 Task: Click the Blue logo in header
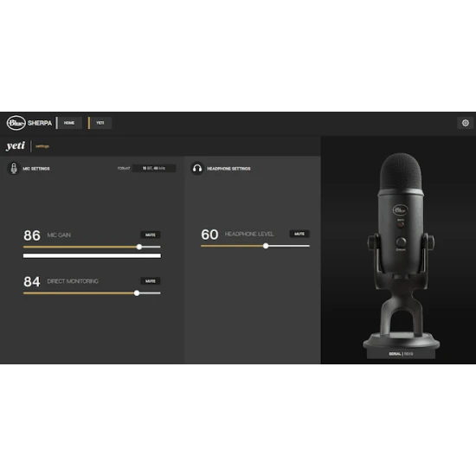coord(16,123)
